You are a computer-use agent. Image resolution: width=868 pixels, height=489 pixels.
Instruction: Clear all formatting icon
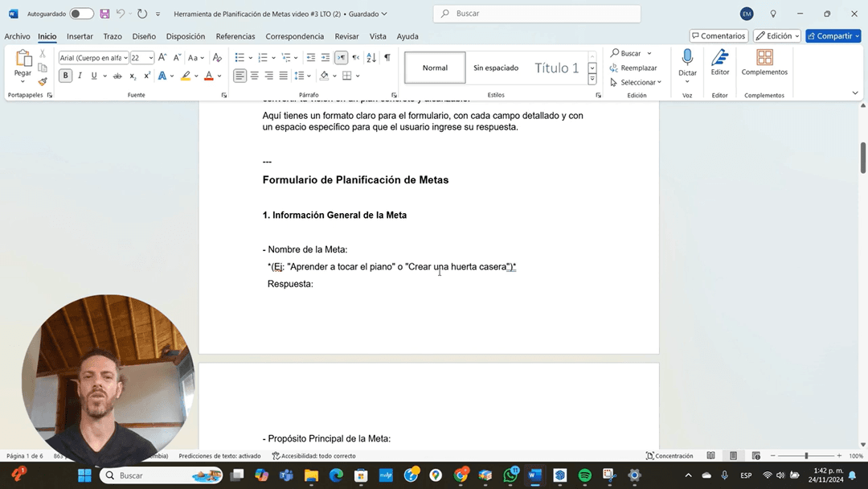[x=217, y=58]
